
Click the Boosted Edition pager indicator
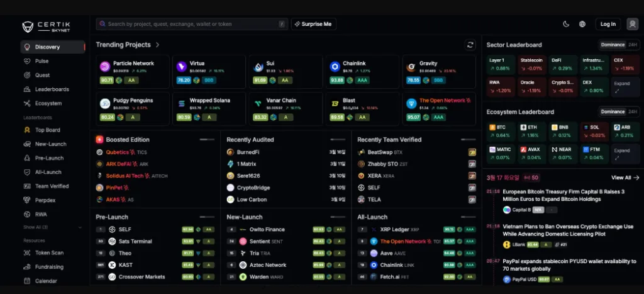[x=207, y=140]
